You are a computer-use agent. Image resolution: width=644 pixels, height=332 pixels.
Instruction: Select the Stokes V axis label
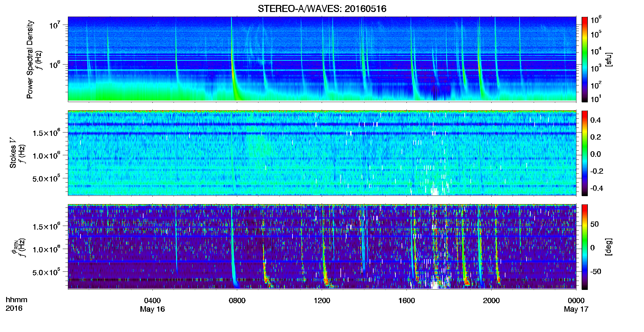[13, 152]
